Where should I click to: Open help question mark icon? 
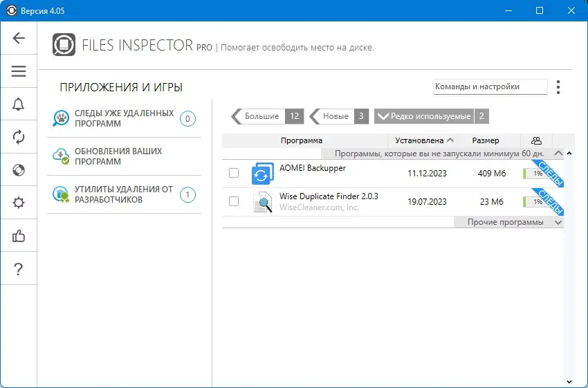coord(19,269)
